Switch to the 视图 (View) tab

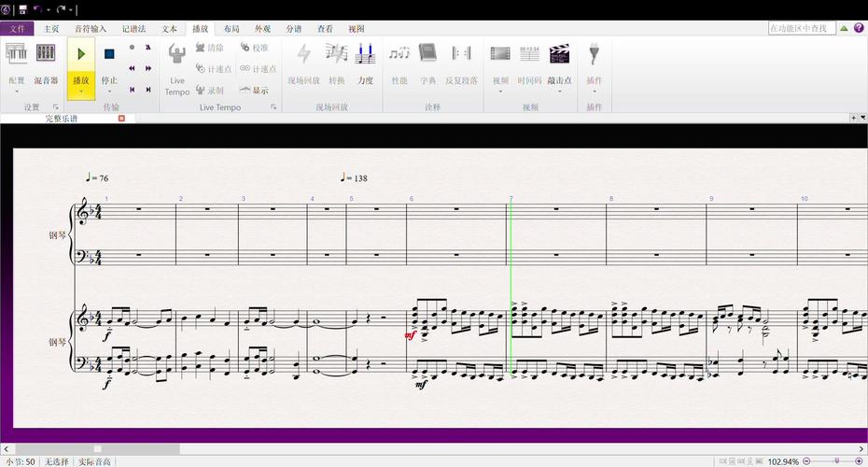[357, 29]
